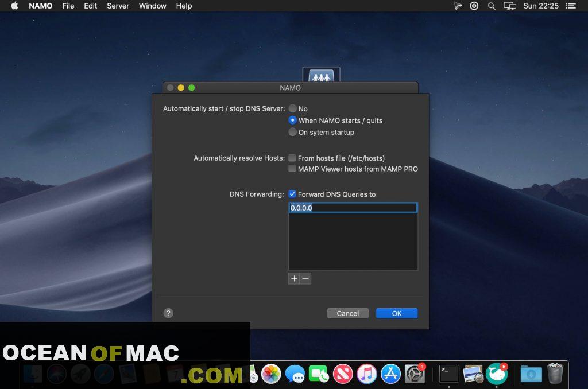588x389 pixels.
Task: Click the empty DNS servers list area
Action: (353, 242)
